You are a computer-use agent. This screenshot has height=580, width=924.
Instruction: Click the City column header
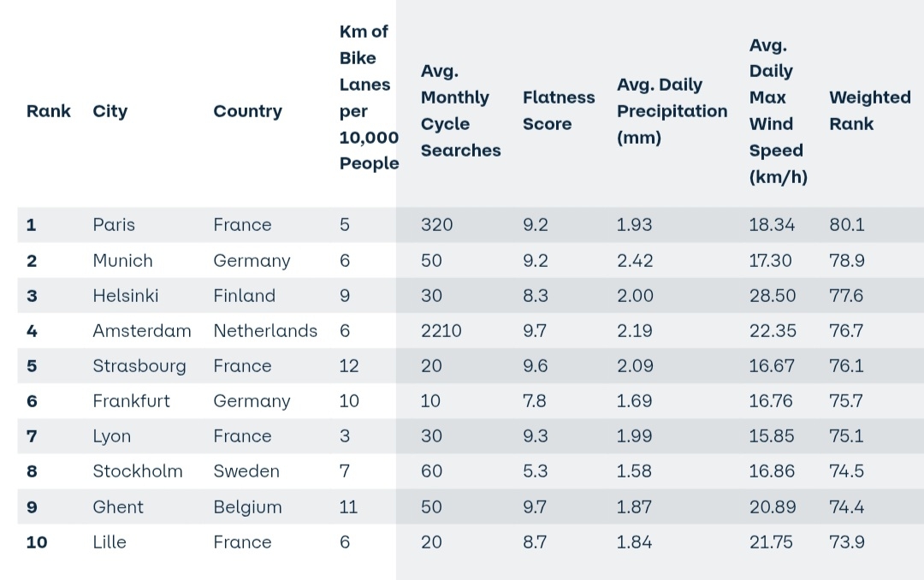(x=110, y=111)
